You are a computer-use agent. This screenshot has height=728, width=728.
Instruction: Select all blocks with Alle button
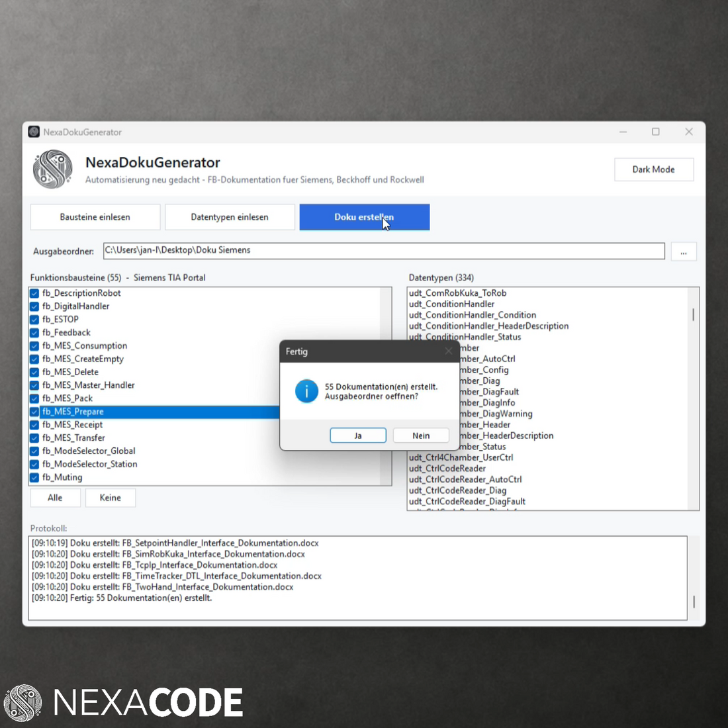[x=55, y=498]
